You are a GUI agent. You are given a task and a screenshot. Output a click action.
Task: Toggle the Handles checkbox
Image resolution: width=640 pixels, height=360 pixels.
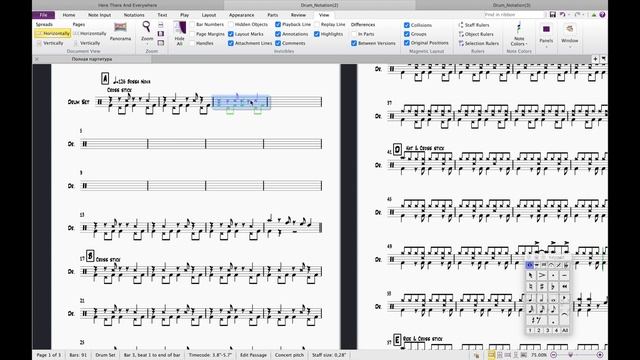click(192, 43)
